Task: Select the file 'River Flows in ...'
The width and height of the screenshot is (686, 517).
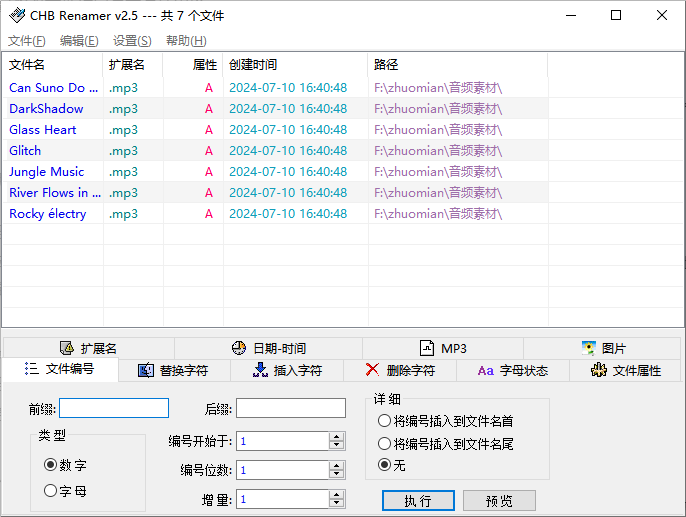Action: tap(55, 192)
